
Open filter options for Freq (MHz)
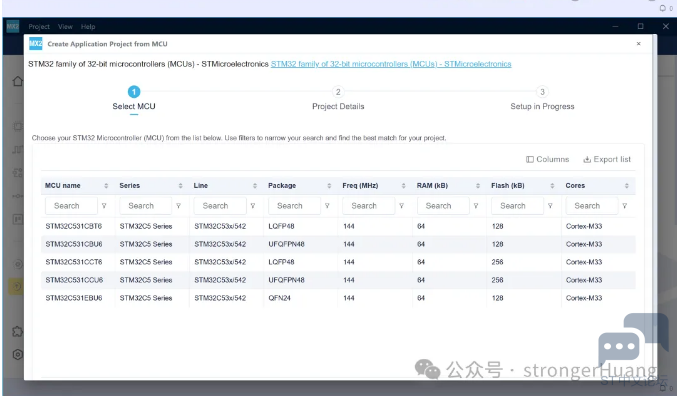402,206
